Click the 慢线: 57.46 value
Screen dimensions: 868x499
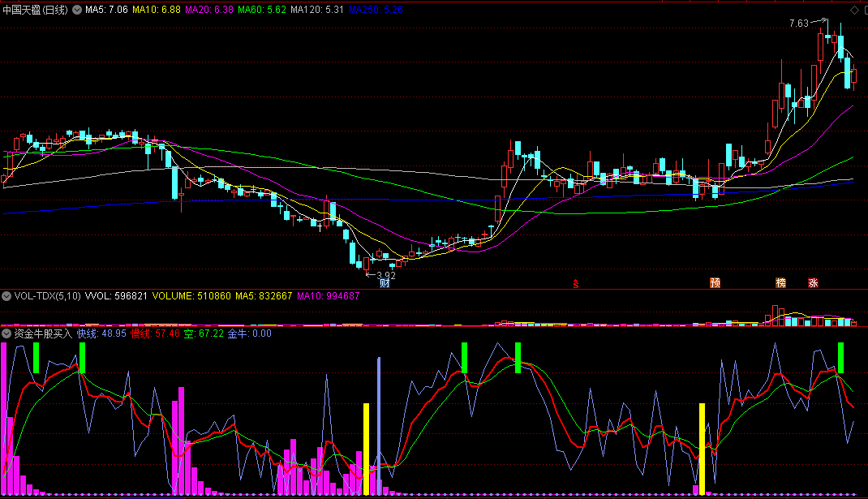pyautogui.click(x=155, y=333)
